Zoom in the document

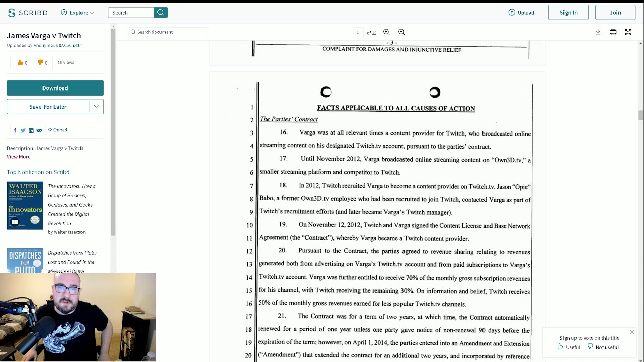386,32
